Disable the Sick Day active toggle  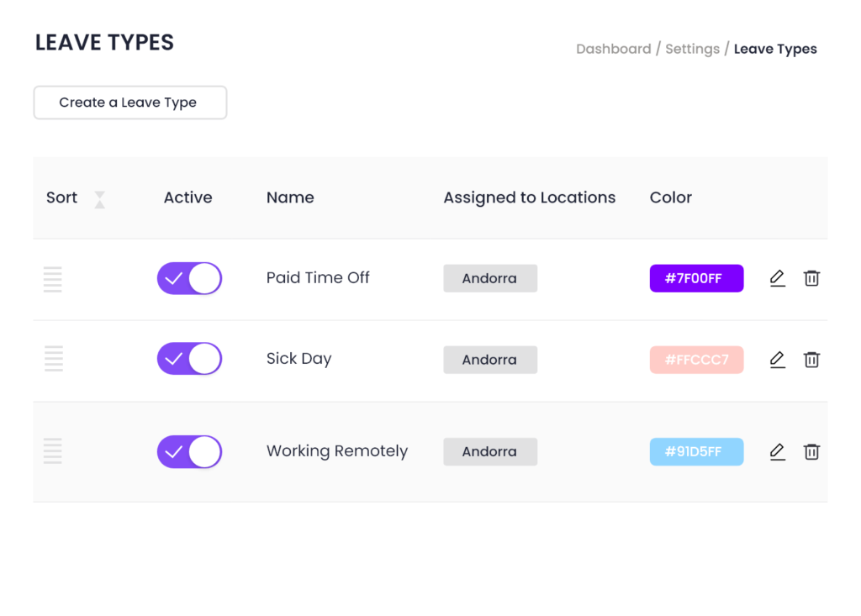point(189,359)
